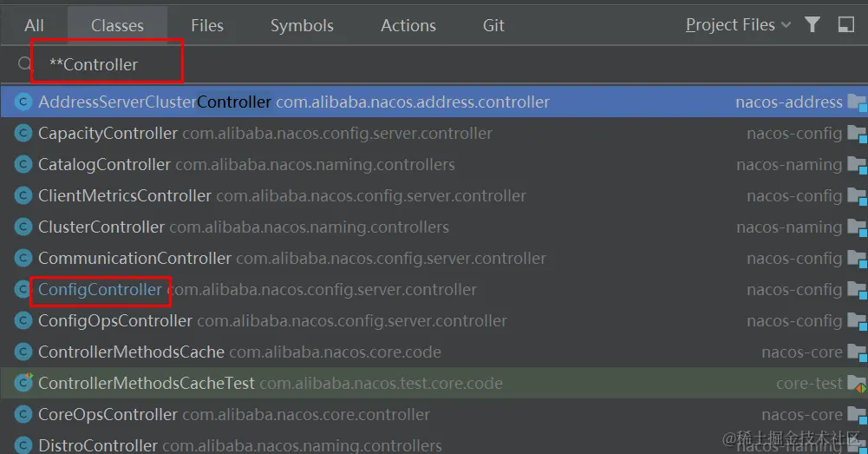Click com.alibaba.nacos.core.controller package text
868x454 pixels.
[305, 414]
